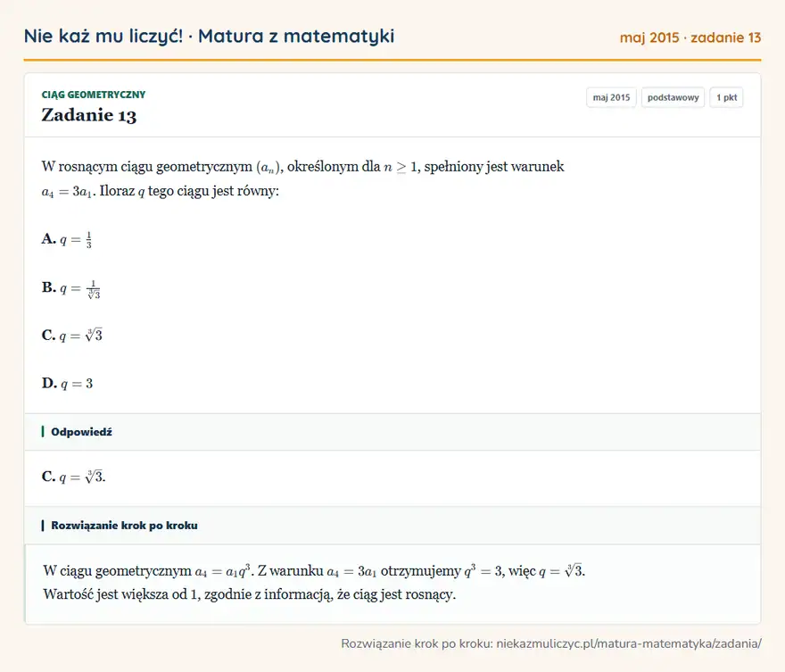Open the niekazmuliczyc.pl footer link

pos(628,643)
